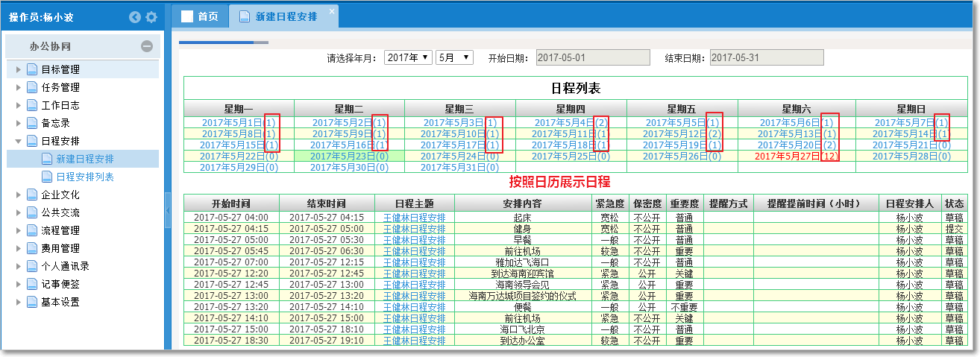The image size is (980, 357).
Task: Select 日程安排列表 in the sidebar
Action: [x=85, y=177]
